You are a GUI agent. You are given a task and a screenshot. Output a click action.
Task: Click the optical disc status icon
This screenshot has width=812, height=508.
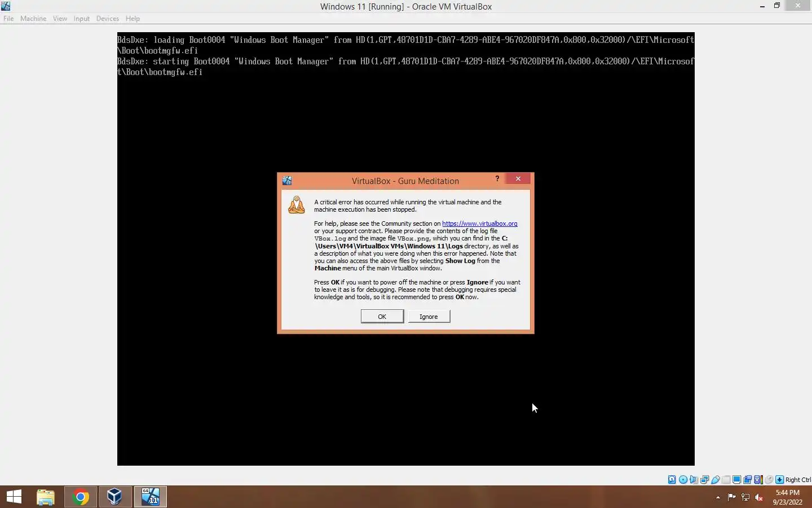tap(683, 480)
